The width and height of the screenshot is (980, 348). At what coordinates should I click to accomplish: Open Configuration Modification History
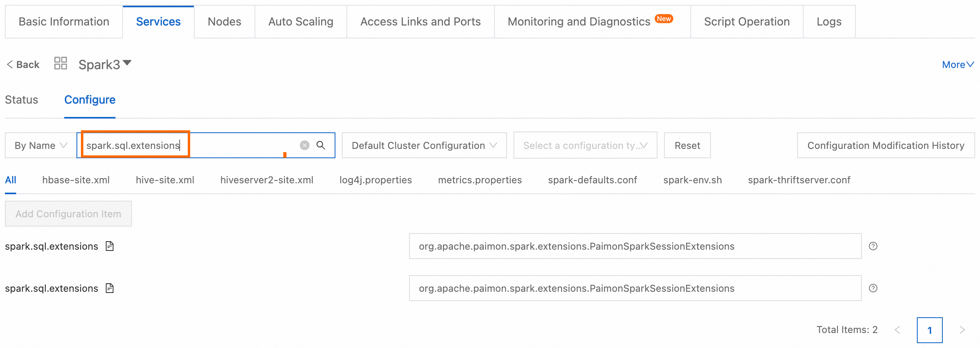[886, 145]
